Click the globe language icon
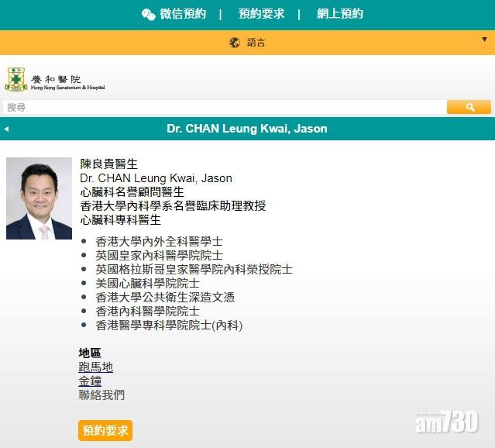Viewport: 495px width, 448px height. pyautogui.click(x=235, y=43)
